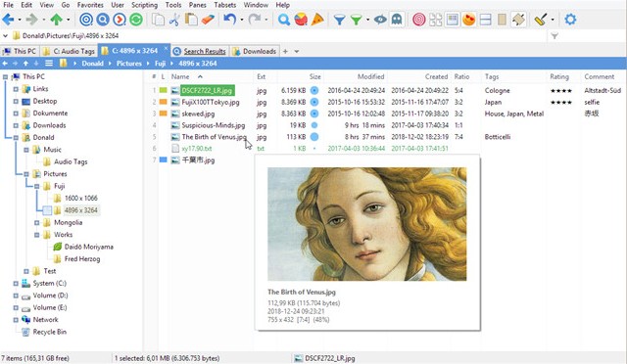Click the hamburger menu icon in breadcrumb bar

(x=49, y=64)
